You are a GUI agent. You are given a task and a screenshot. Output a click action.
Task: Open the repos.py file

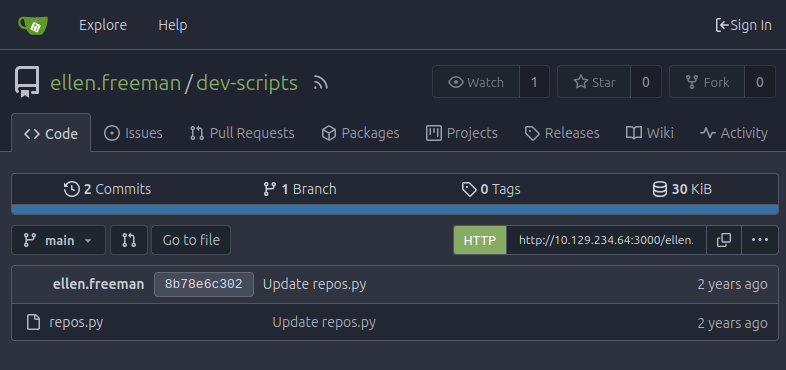(76, 322)
